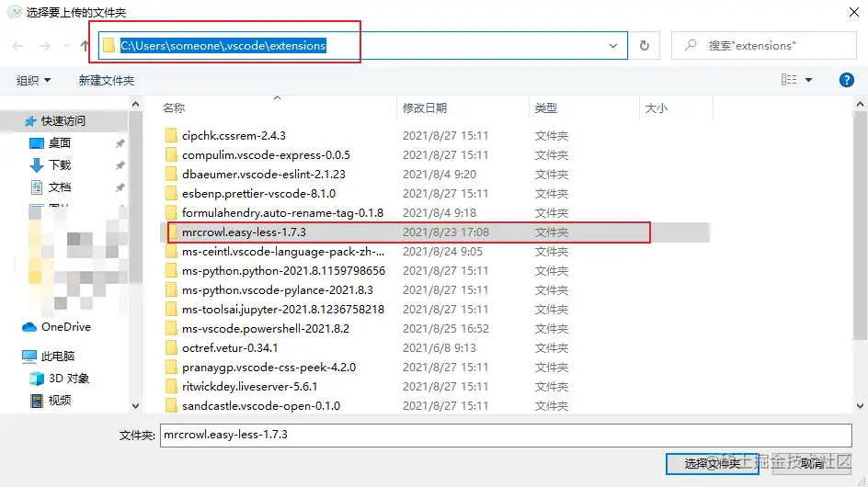Click folder icon of cipchk.cssrem-2.4.3
Screen dimensions: 868x487
(x=171, y=136)
